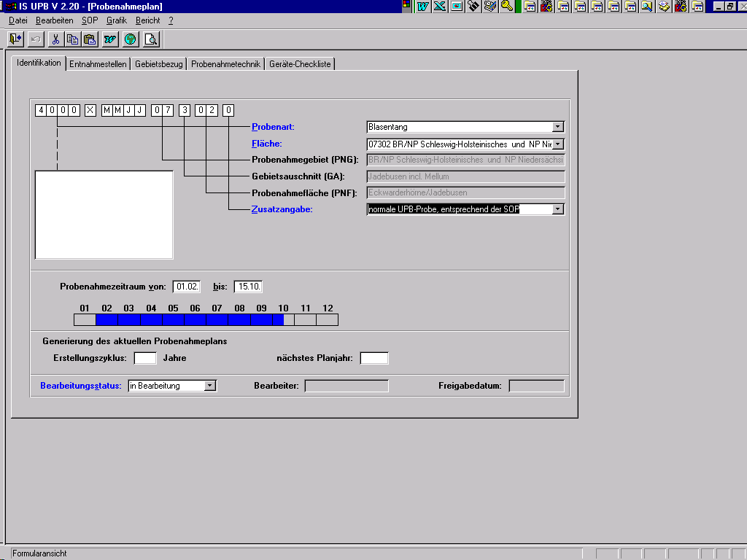Viewport: 747px width, 560px height.
Task: Expand the Probenart dropdown
Action: (x=558, y=127)
